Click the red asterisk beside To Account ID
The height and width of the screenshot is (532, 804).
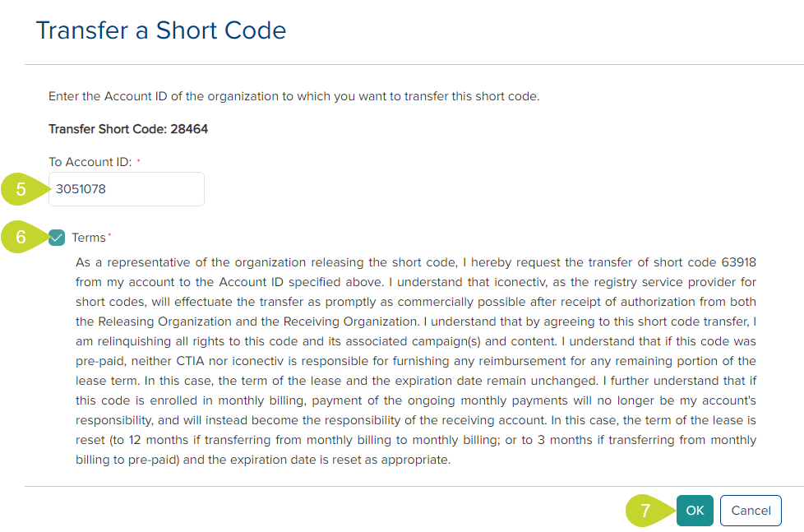pos(138,162)
